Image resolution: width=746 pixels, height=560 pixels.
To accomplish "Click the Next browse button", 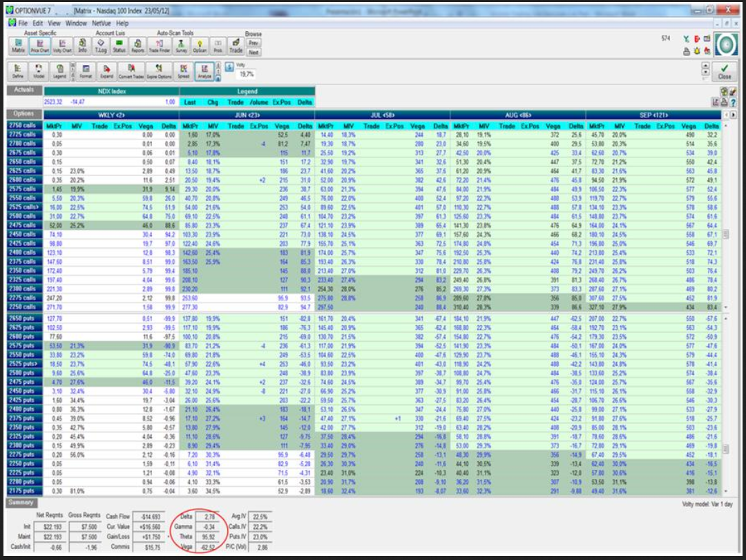I will click(254, 52).
